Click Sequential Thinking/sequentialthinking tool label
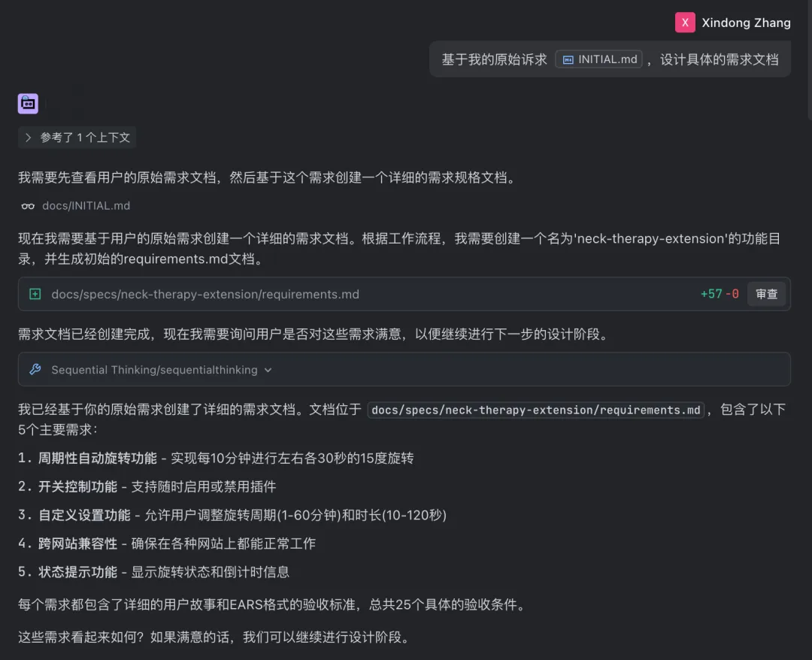 (x=154, y=370)
